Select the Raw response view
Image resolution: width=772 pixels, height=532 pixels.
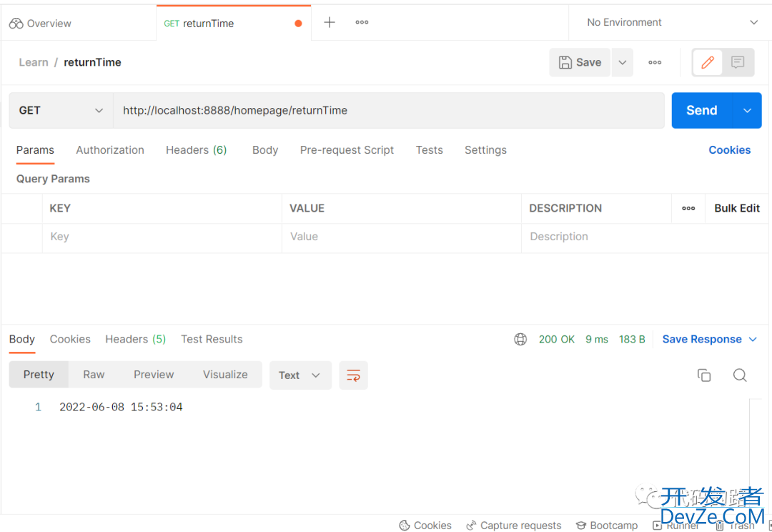point(94,375)
